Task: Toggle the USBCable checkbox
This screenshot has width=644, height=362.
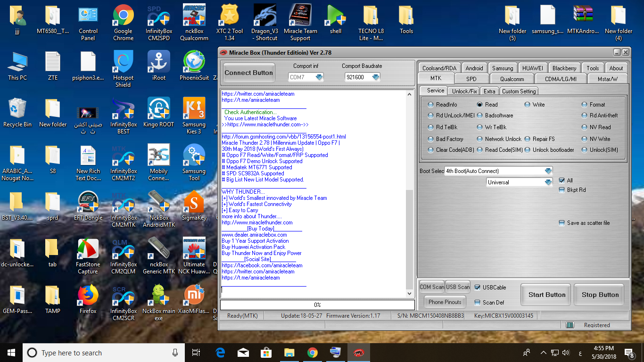Action: [x=478, y=288]
